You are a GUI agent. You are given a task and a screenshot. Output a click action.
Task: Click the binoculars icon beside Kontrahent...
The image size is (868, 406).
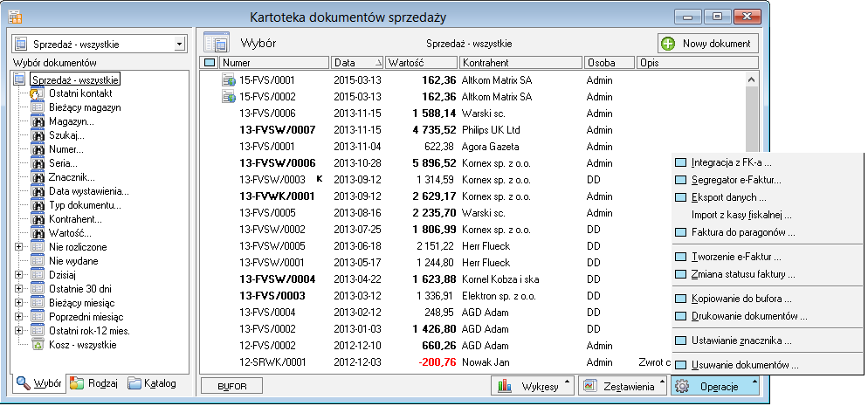click(37, 219)
